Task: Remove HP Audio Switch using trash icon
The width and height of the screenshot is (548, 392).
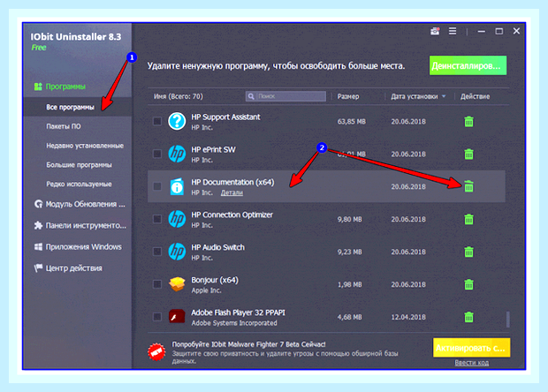Action: coord(468,252)
